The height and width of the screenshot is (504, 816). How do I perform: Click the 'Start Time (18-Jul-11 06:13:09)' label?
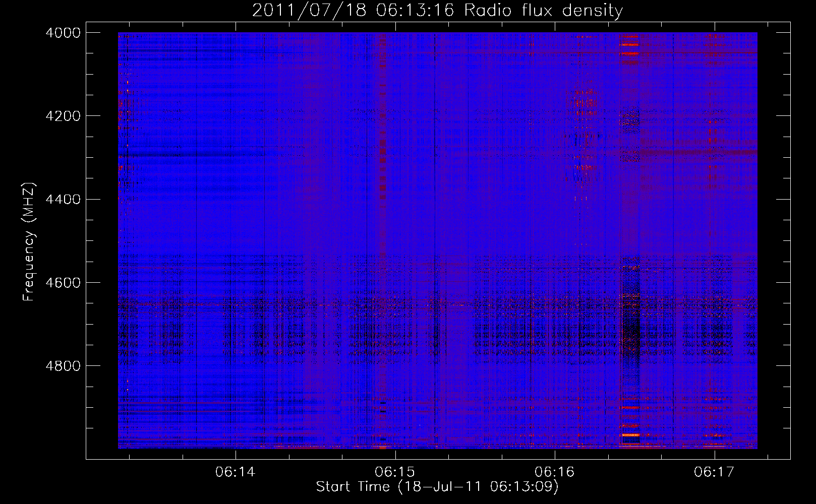click(x=437, y=487)
